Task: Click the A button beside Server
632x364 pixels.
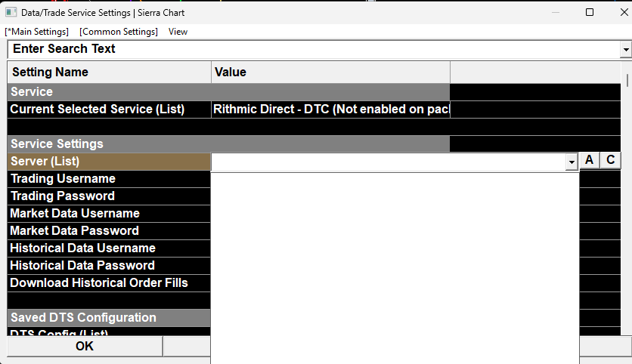Action: (x=589, y=160)
